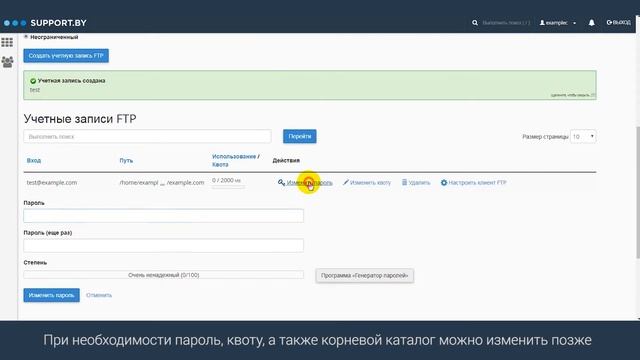Click the search magnifier icon in header
The image size is (640, 360).
475,23
